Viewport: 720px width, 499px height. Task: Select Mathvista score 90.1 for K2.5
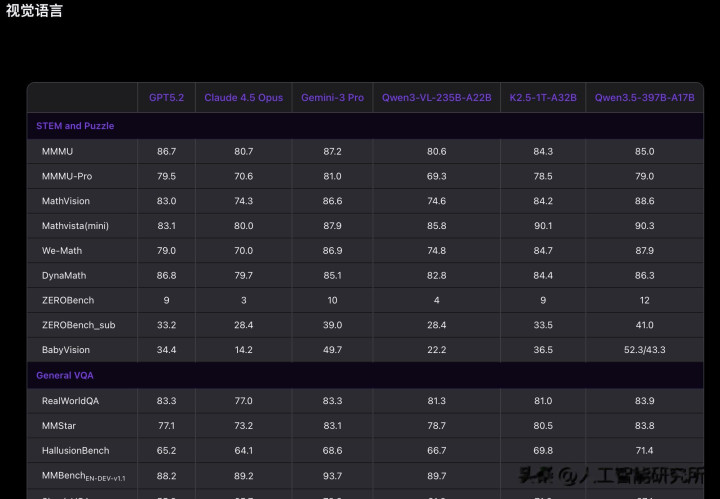coord(543,226)
